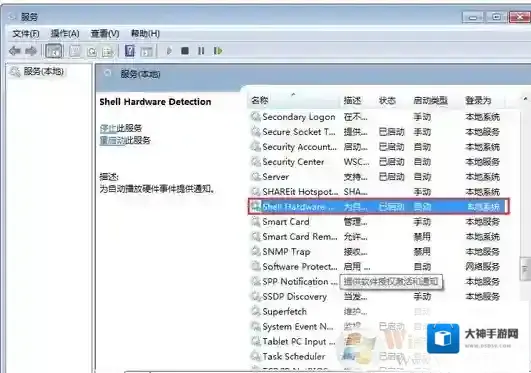Image resolution: width=531 pixels, height=373 pixels.
Task: Click the Export List toolbar icon
Action: pos(108,51)
